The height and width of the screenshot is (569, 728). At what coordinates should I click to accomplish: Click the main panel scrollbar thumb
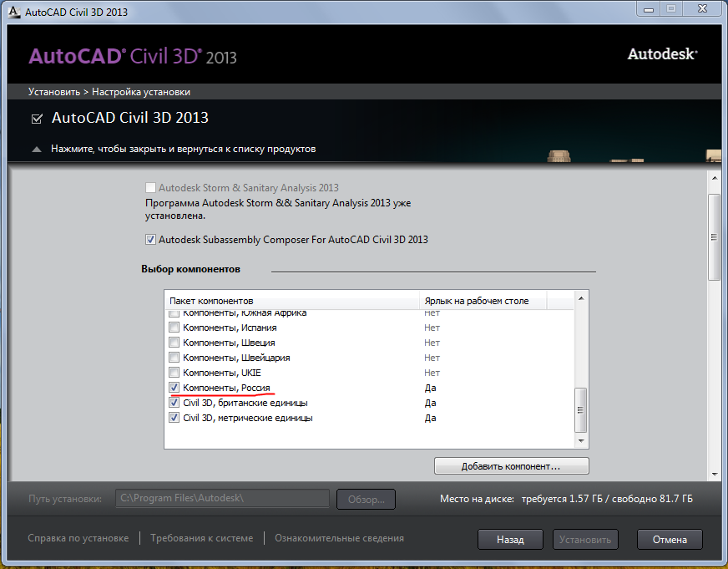point(714,237)
